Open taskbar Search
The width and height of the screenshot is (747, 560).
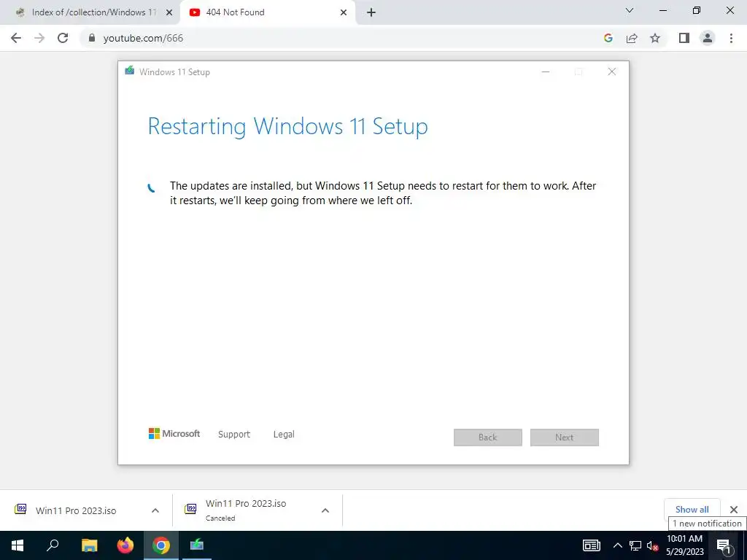53,545
